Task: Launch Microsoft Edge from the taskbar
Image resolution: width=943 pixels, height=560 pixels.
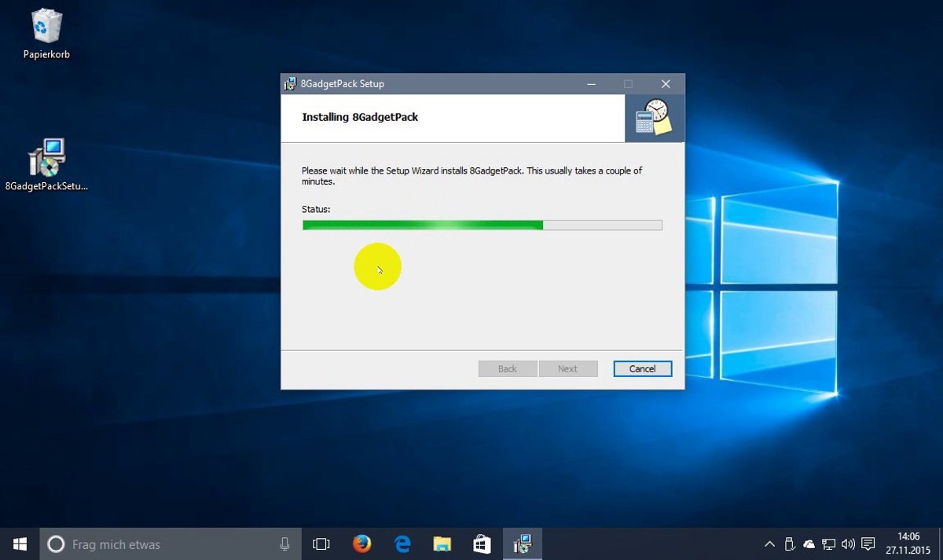Action: [x=402, y=543]
